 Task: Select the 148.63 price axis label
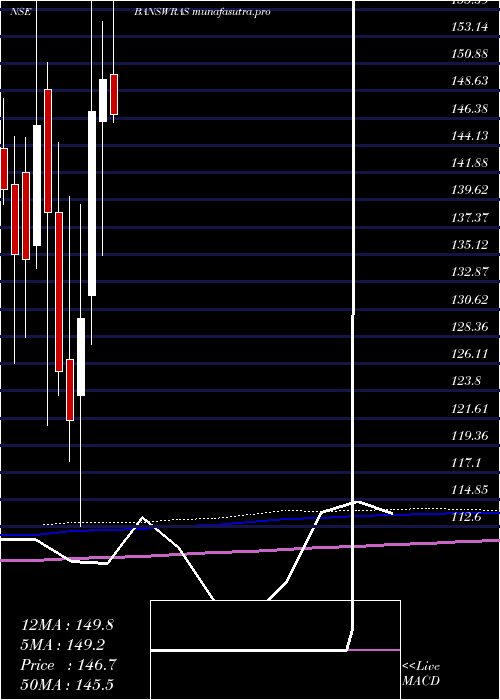(x=470, y=82)
